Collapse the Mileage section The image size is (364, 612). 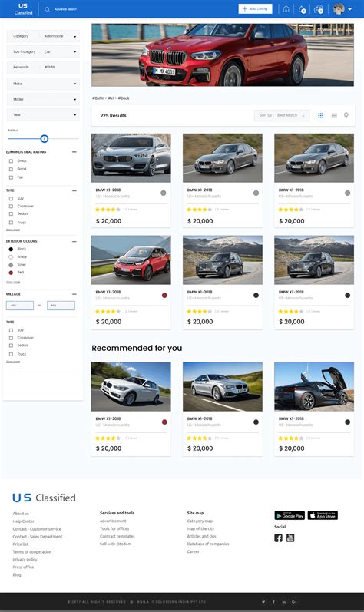tap(74, 294)
